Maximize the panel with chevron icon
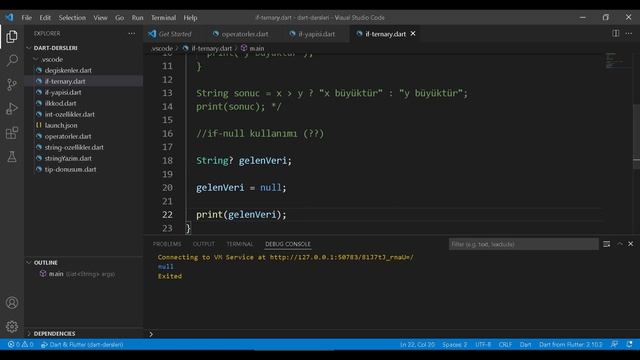640x360 pixels. coord(620,244)
